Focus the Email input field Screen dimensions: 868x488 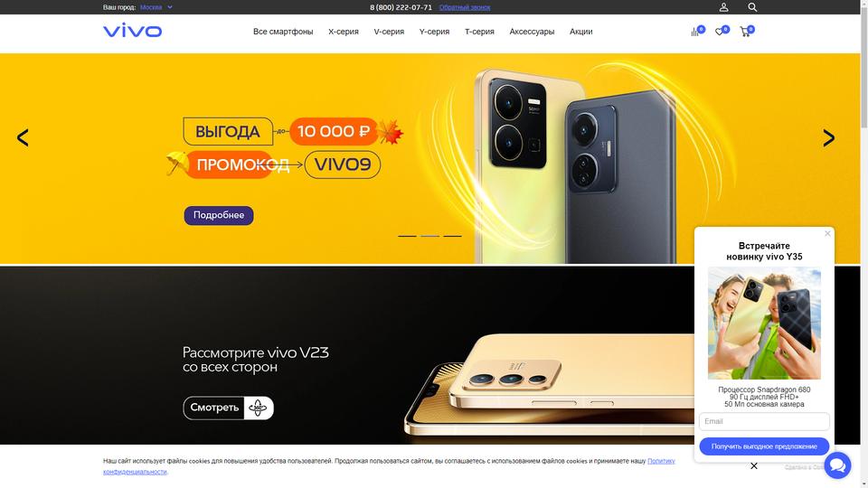coord(764,421)
